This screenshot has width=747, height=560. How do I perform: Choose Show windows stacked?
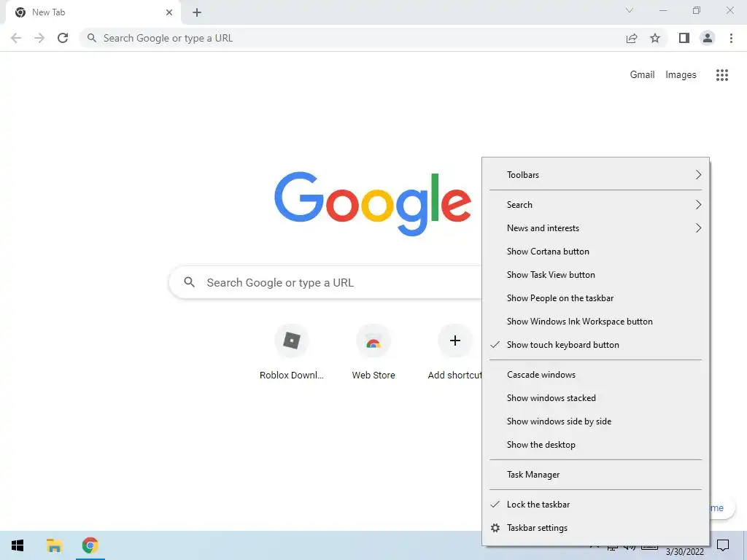coord(595,398)
